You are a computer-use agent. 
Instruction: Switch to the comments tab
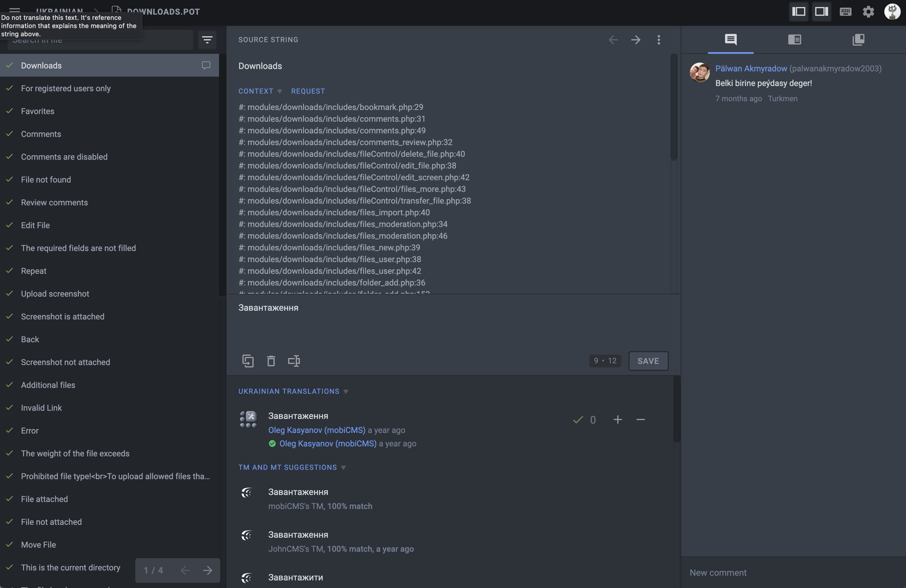(x=731, y=40)
